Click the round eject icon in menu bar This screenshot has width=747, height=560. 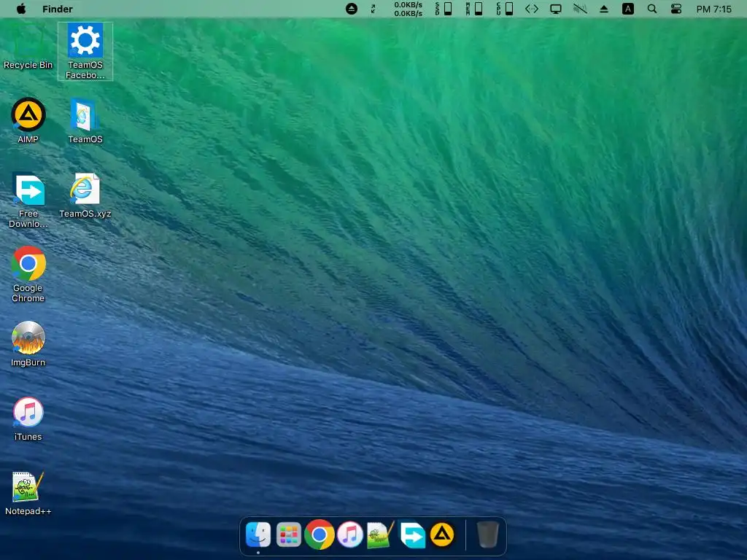click(352, 9)
